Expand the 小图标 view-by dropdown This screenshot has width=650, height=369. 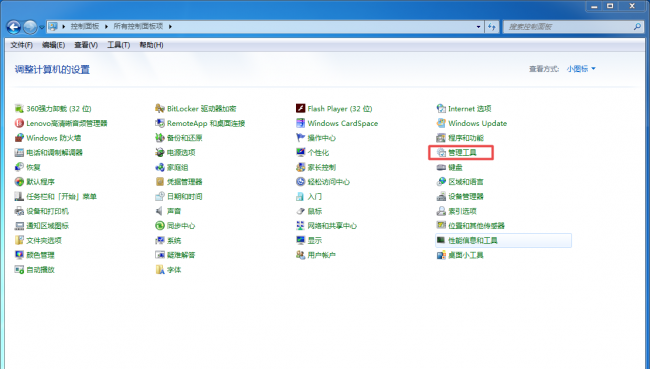click(581, 69)
